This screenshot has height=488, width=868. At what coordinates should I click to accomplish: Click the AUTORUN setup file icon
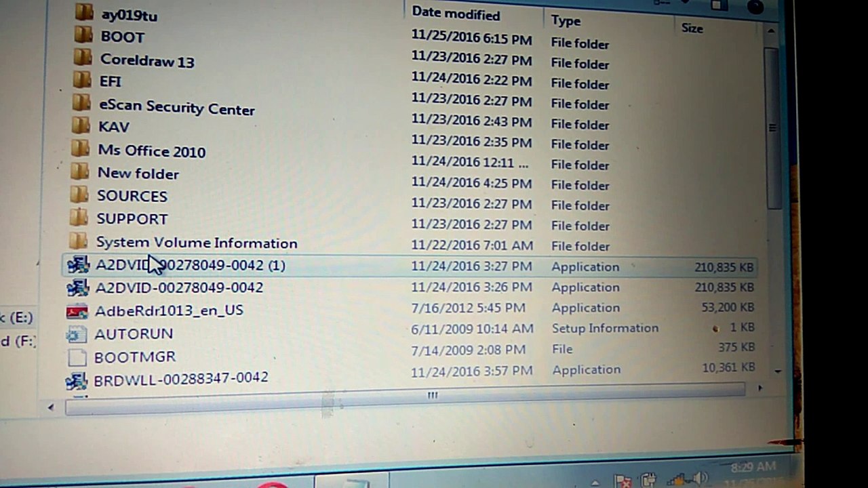tap(77, 334)
